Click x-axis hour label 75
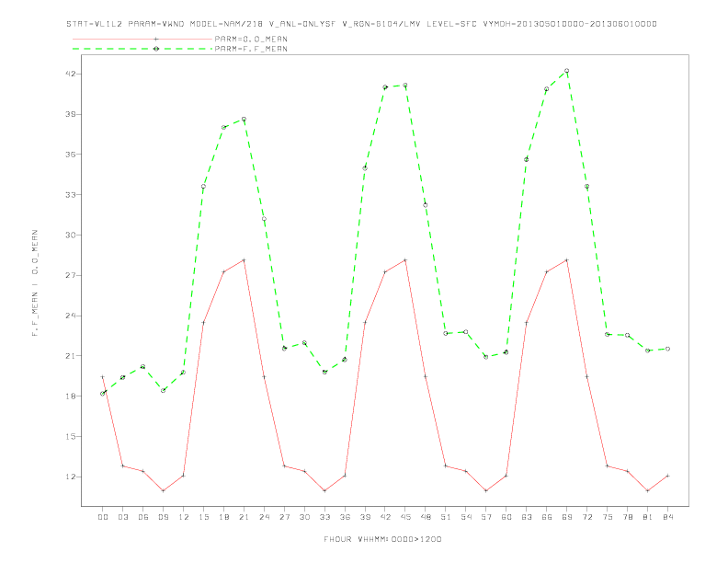This screenshot has width=728, height=563. tap(608, 517)
